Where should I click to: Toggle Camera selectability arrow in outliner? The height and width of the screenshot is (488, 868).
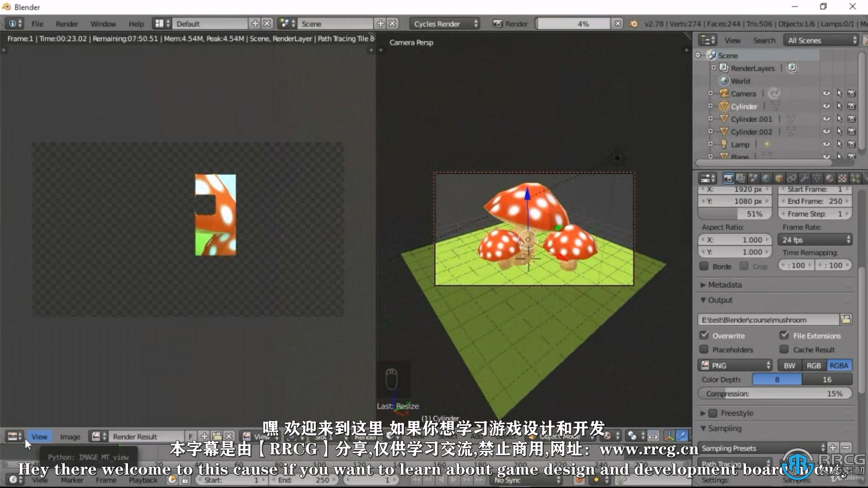point(839,93)
